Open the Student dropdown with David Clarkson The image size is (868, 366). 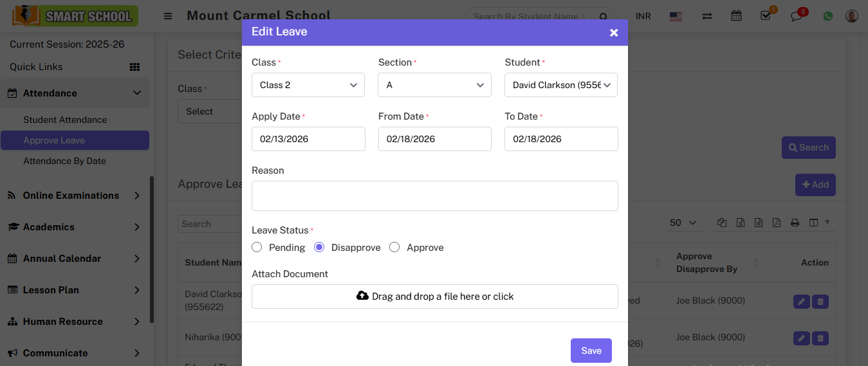[x=560, y=85]
